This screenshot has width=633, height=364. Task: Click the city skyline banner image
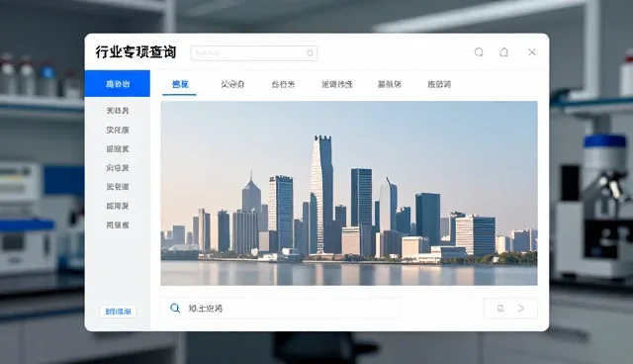click(x=349, y=193)
